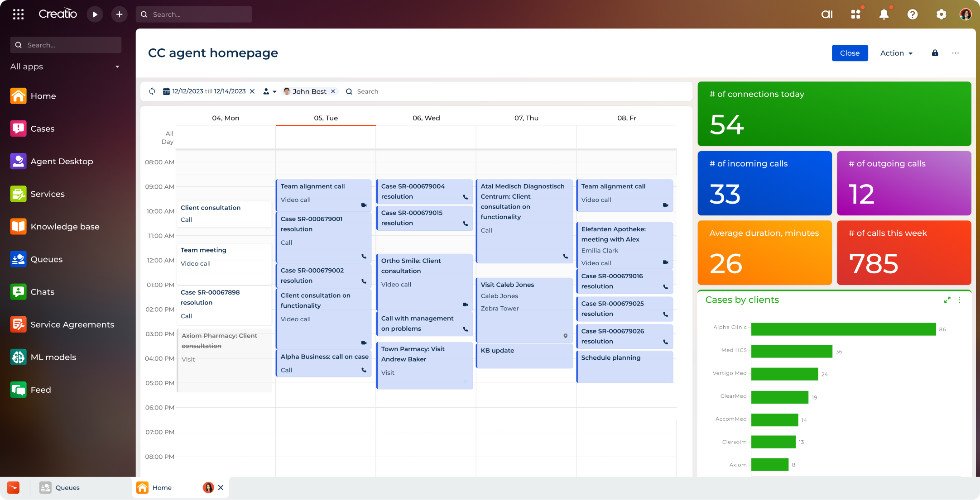The width and height of the screenshot is (980, 500).
Task: Open the app launcher grid at top left
Action: [x=18, y=14]
